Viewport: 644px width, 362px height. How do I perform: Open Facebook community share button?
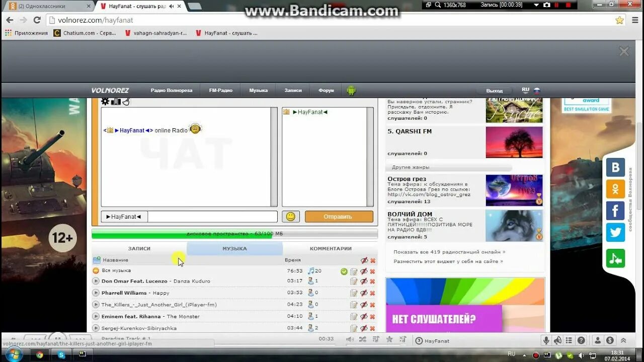[615, 211]
